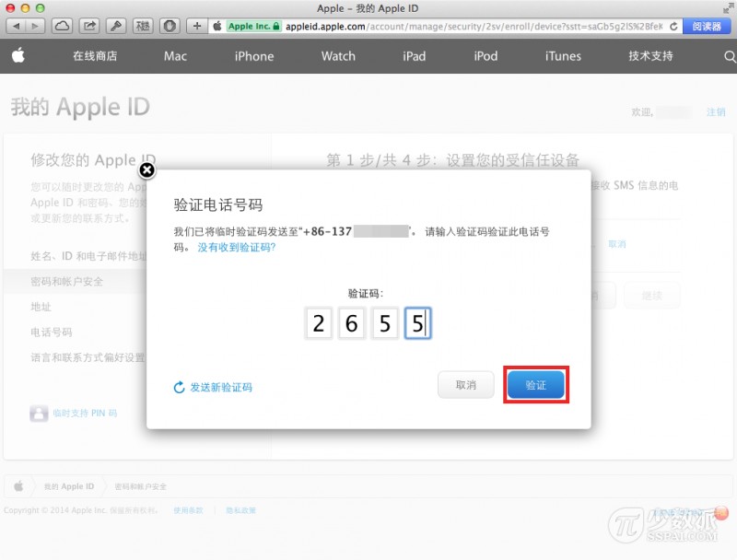Click the round shield toolbar icon
Viewport: 737px width, 560px height.
170,27
